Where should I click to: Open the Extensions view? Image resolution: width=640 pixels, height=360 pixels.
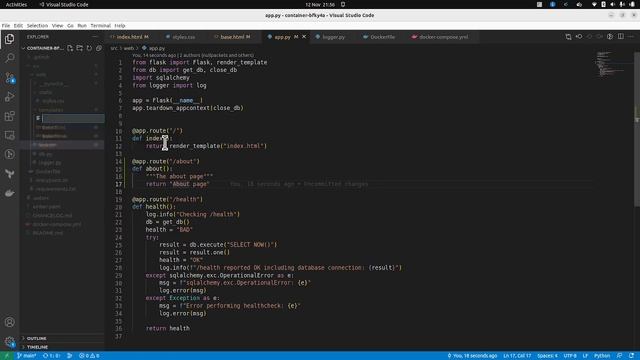click(10, 116)
